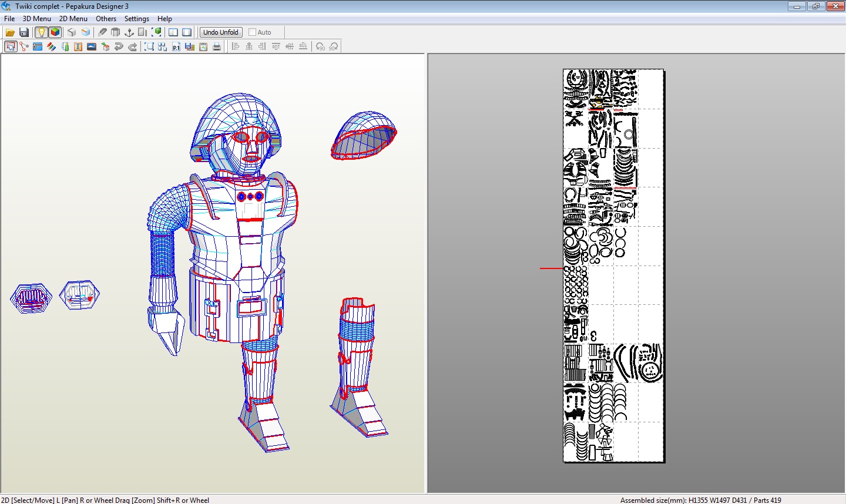Click the gray hexagonal part at left

79,295
